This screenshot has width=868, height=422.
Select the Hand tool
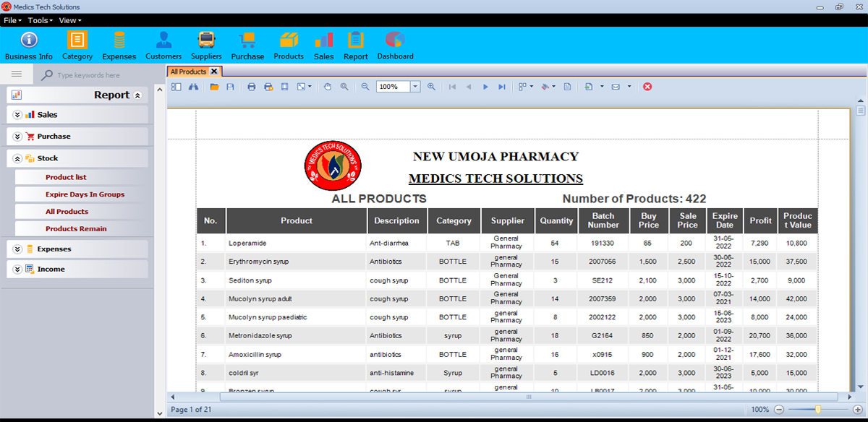click(328, 87)
